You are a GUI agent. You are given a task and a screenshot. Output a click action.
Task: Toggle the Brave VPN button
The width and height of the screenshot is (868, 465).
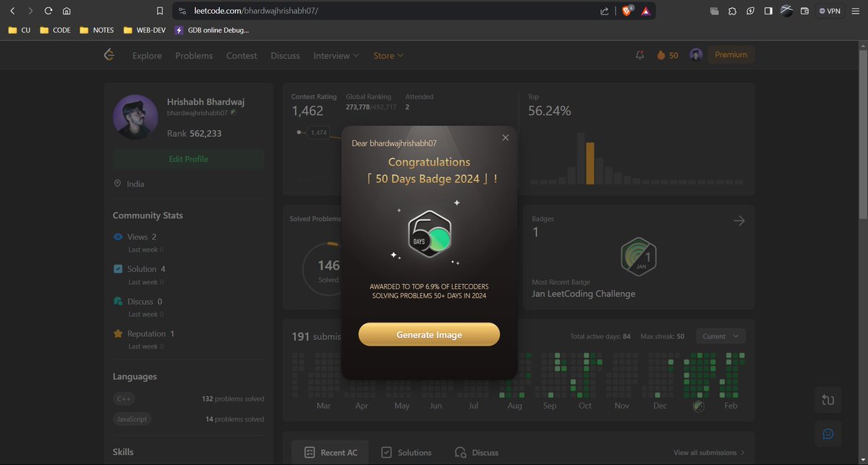coord(829,11)
